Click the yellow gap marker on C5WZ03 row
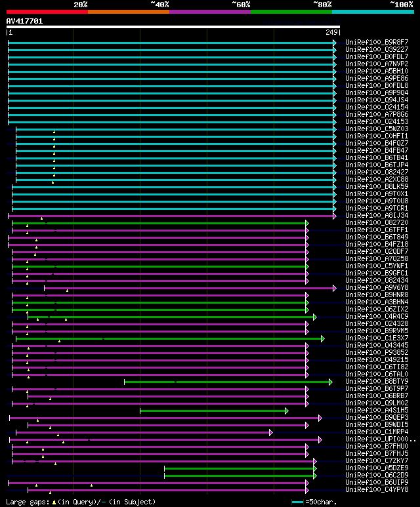The height and width of the screenshot is (507, 420). (x=54, y=132)
